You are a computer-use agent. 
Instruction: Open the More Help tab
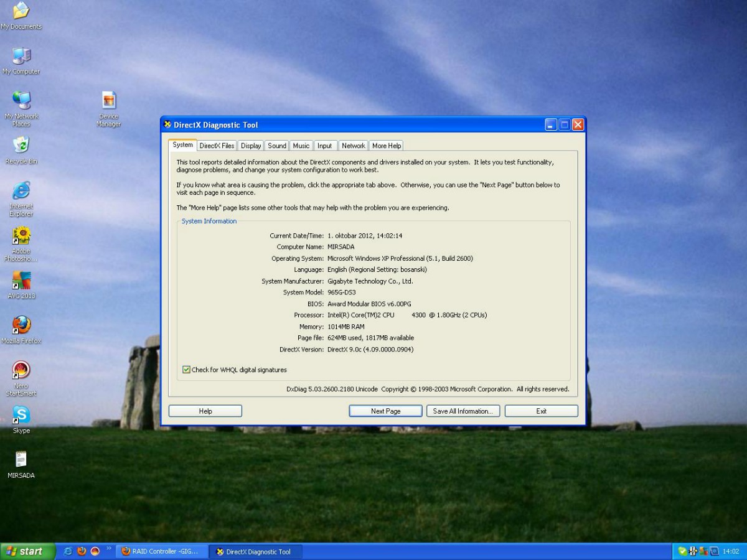click(x=387, y=146)
